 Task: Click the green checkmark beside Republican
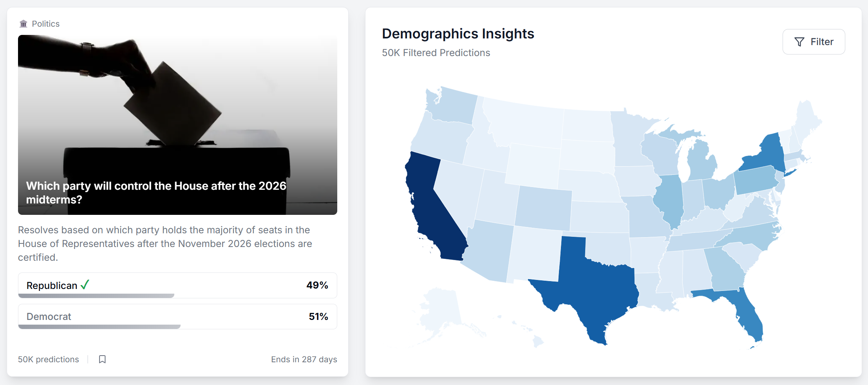coord(85,285)
